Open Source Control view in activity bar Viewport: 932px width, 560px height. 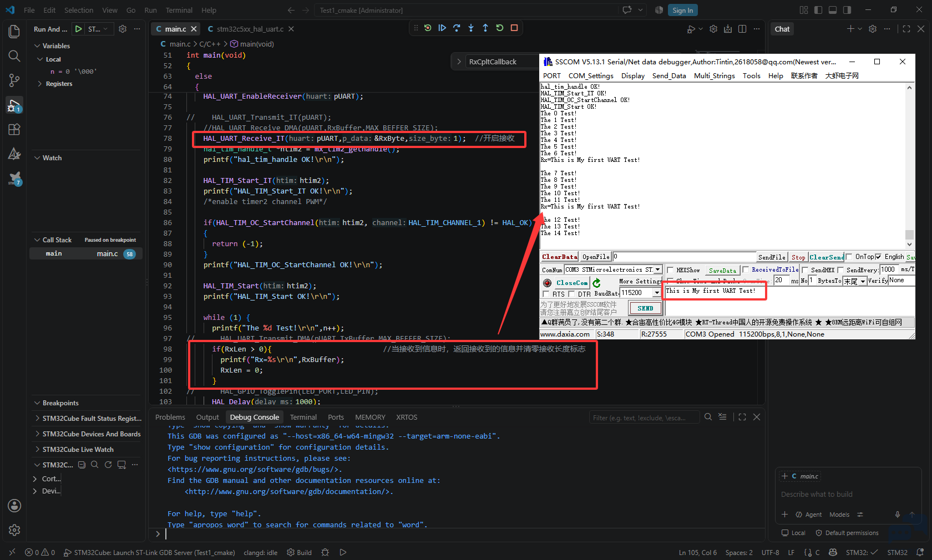(14, 80)
